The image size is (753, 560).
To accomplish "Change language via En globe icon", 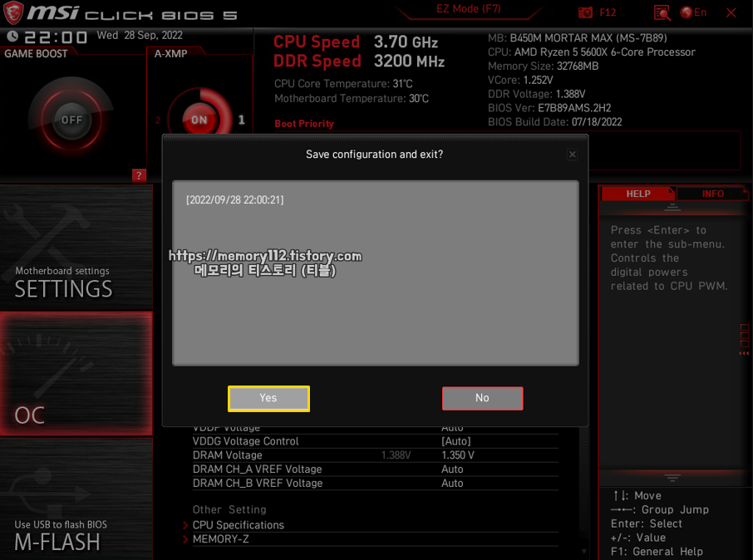I will 693,12.
